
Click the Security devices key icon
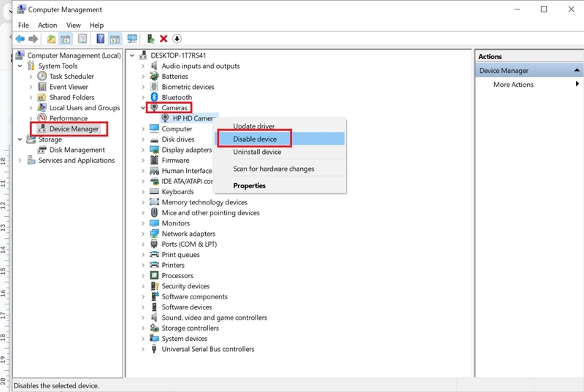[155, 286]
